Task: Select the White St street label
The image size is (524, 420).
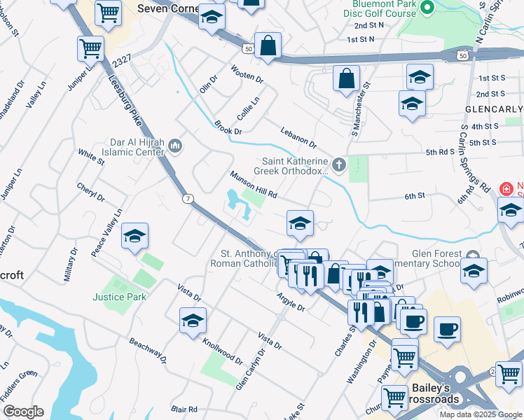Action: [x=91, y=157]
